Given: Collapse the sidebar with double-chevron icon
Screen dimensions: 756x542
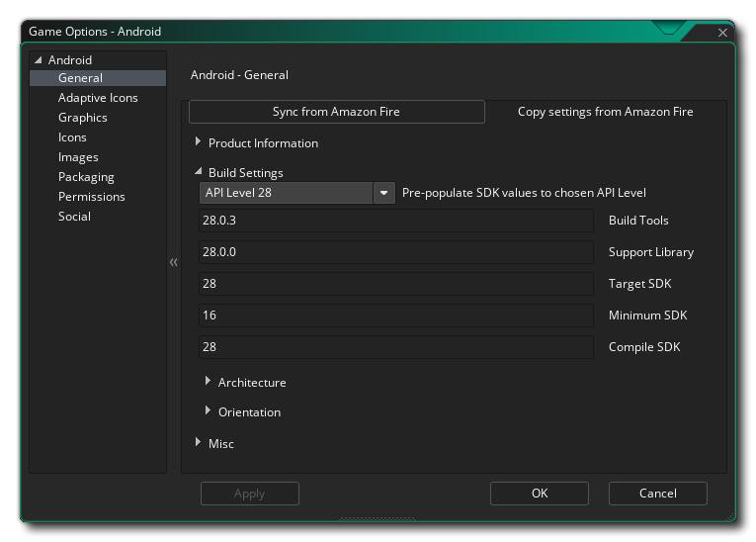Looking at the screenshot, I should pos(174,262).
